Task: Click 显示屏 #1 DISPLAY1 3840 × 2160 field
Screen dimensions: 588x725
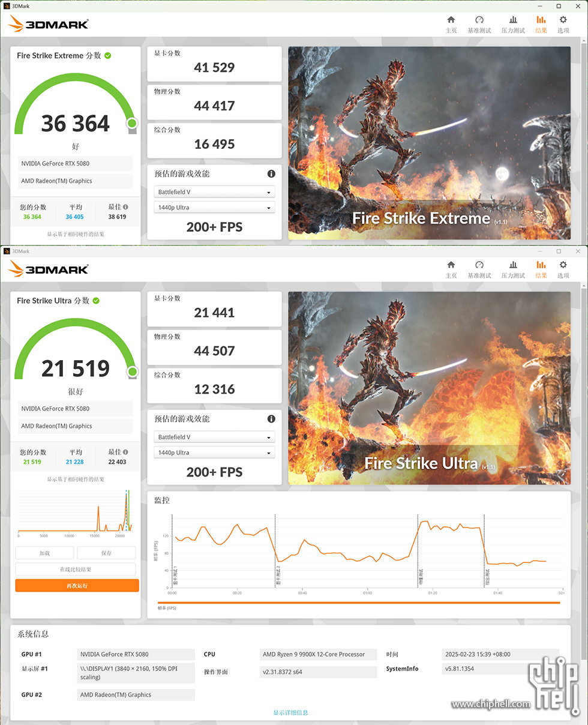Action: pos(136,673)
